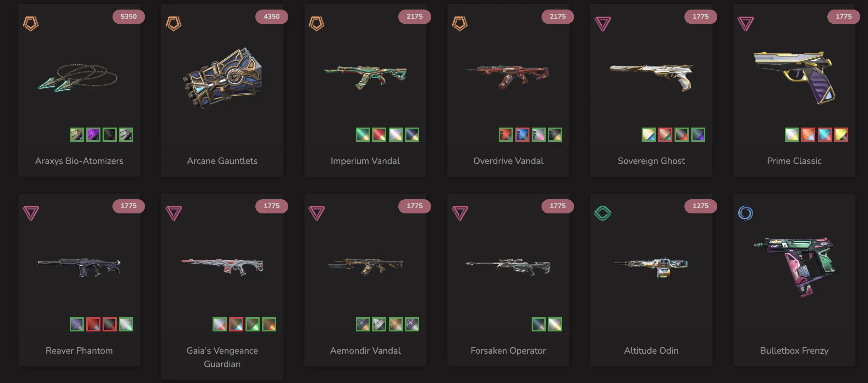Screen dimensions: 868x383
Task: Click the Arcane Gauntlets tier icon
Action: tap(174, 24)
